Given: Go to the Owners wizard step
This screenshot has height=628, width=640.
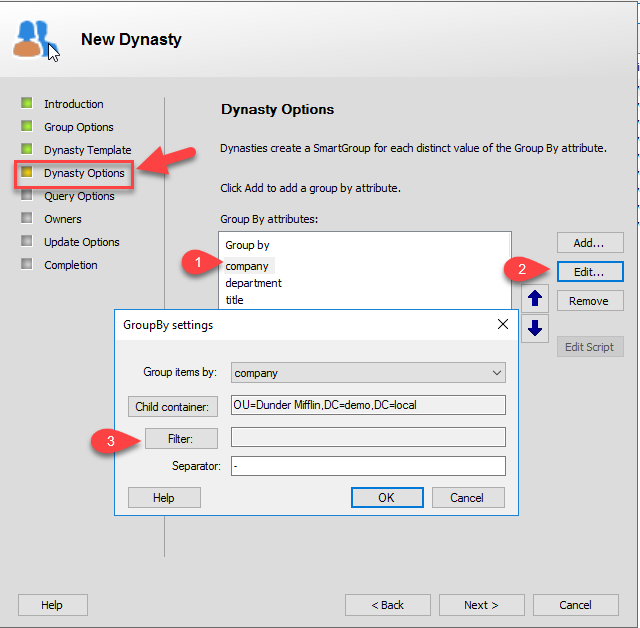Looking at the screenshot, I should coord(63,219).
